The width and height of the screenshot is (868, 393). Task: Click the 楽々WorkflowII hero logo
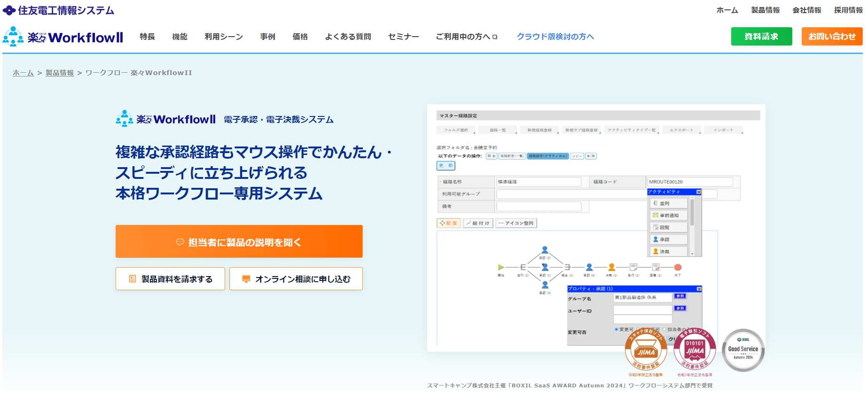pos(165,119)
